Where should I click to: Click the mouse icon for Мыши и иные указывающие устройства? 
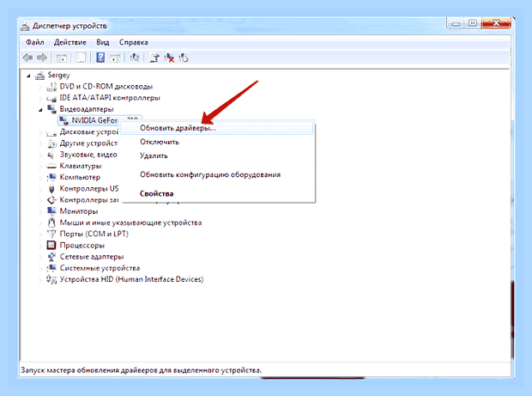[51, 222]
